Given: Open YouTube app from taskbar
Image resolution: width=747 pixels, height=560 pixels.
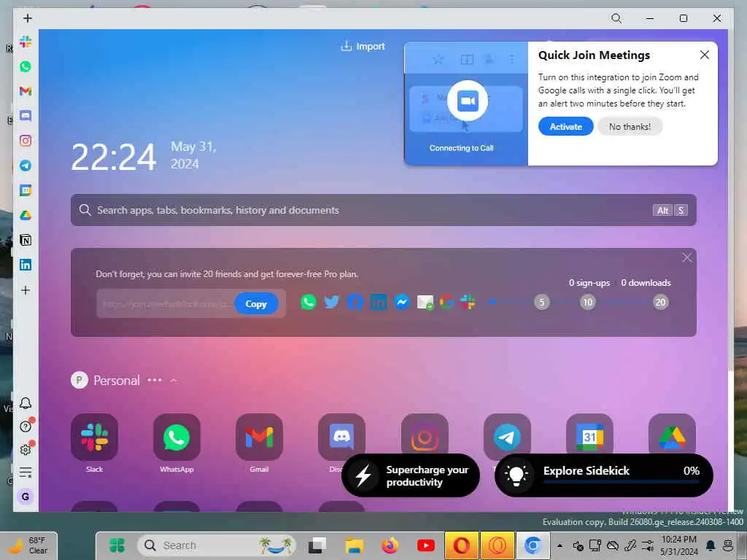Looking at the screenshot, I should point(425,545).
